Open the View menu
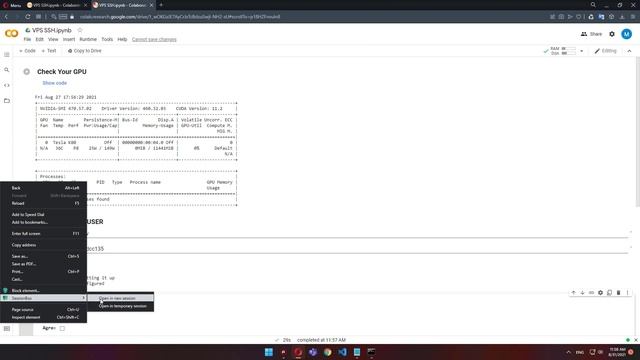The image size is (640, 360). coord(53,40)
